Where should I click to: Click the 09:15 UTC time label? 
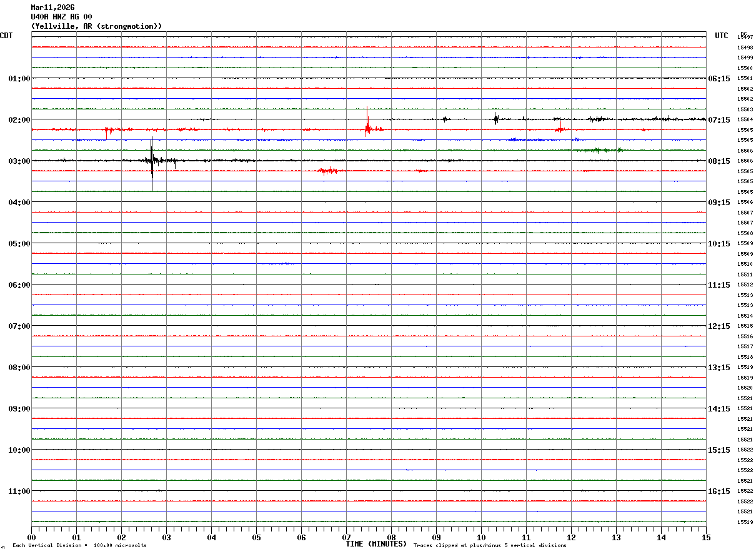click(x=719, y=203)
